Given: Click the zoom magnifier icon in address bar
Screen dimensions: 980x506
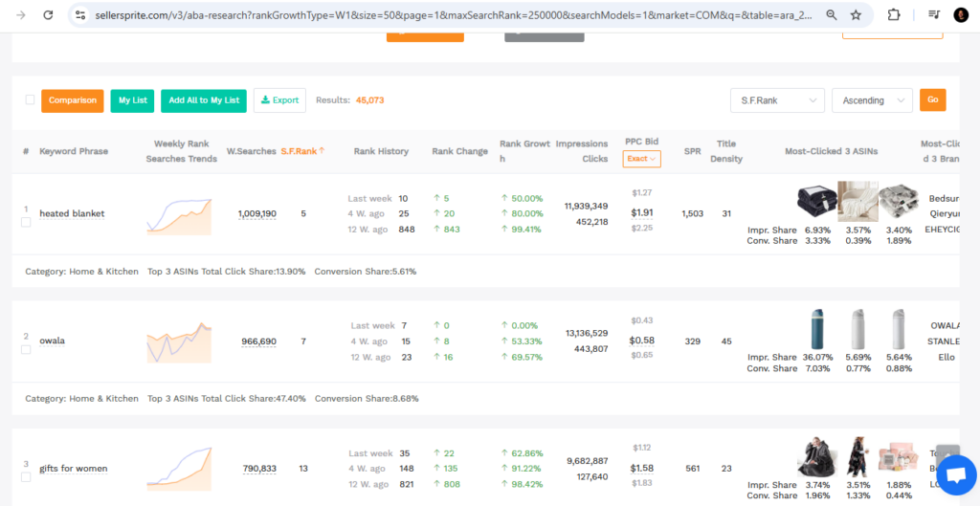Looking at the screenshot, I should 832,15.
